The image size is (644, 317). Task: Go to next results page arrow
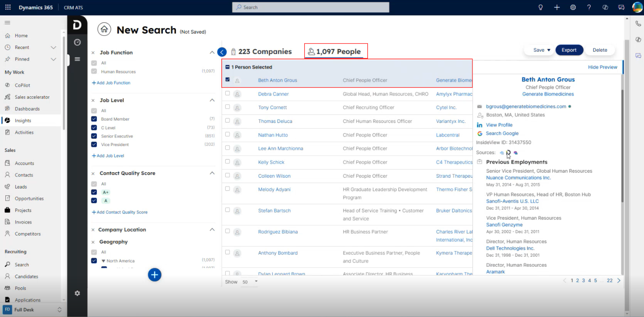pyautogui.click(x=619, y=280)
